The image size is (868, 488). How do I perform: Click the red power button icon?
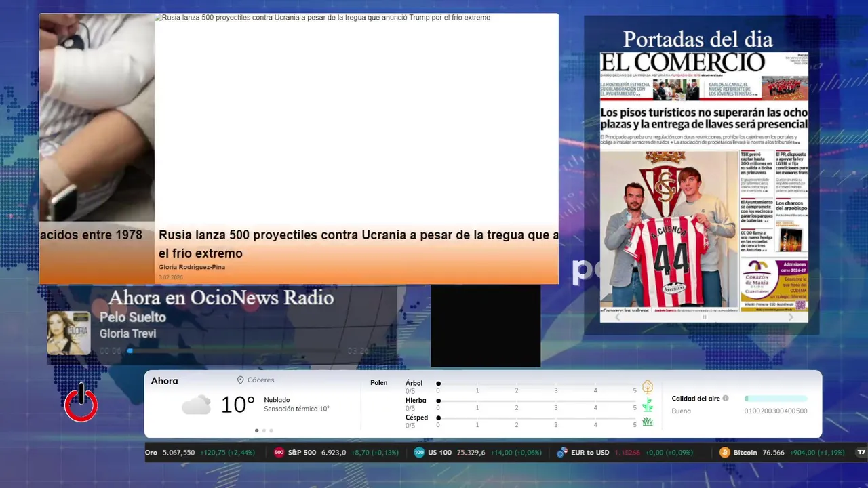[x=81, y=403]
